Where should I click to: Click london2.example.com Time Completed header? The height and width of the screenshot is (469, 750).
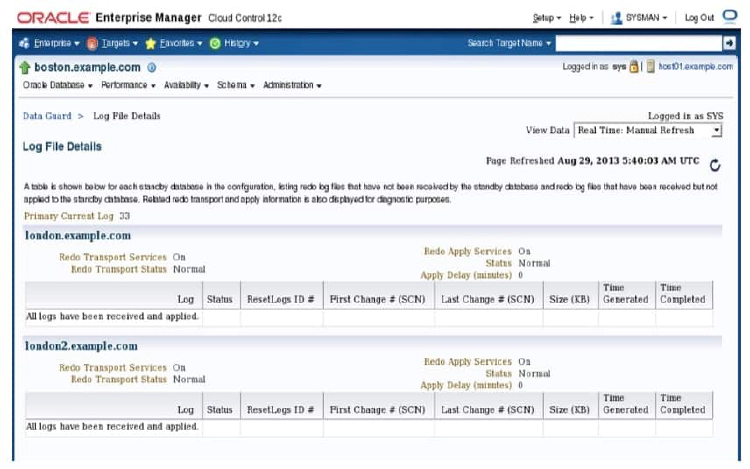[x=683, y=404]
